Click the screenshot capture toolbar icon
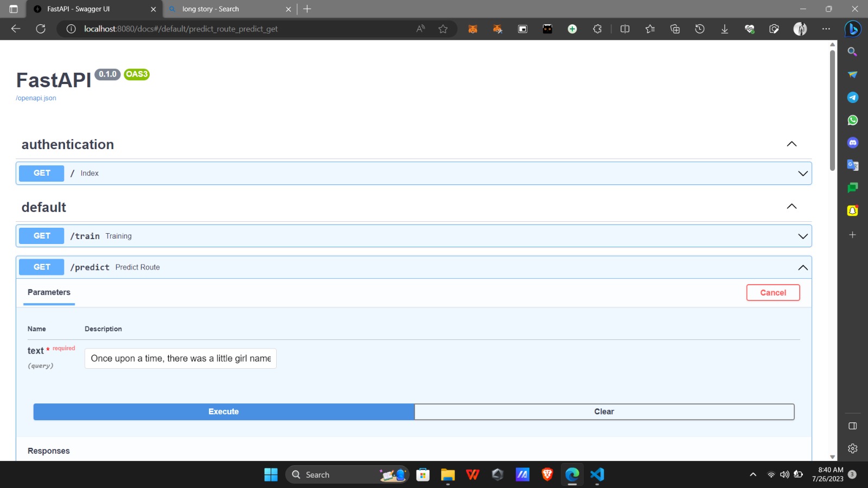This screenshot has width=868, height=488. pos(774,29)
